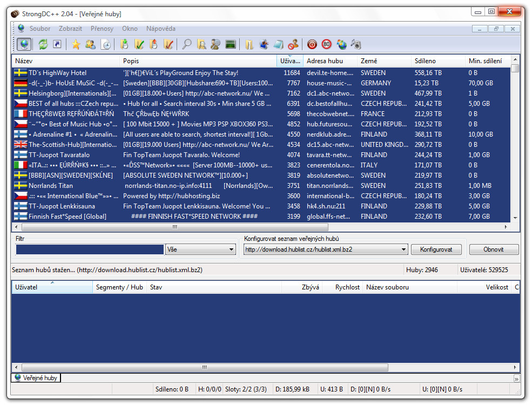Sort transfers by the Rychlost column header
This screenshot has height=405, width=532.
pyautogui.click(x=342, y=287)
